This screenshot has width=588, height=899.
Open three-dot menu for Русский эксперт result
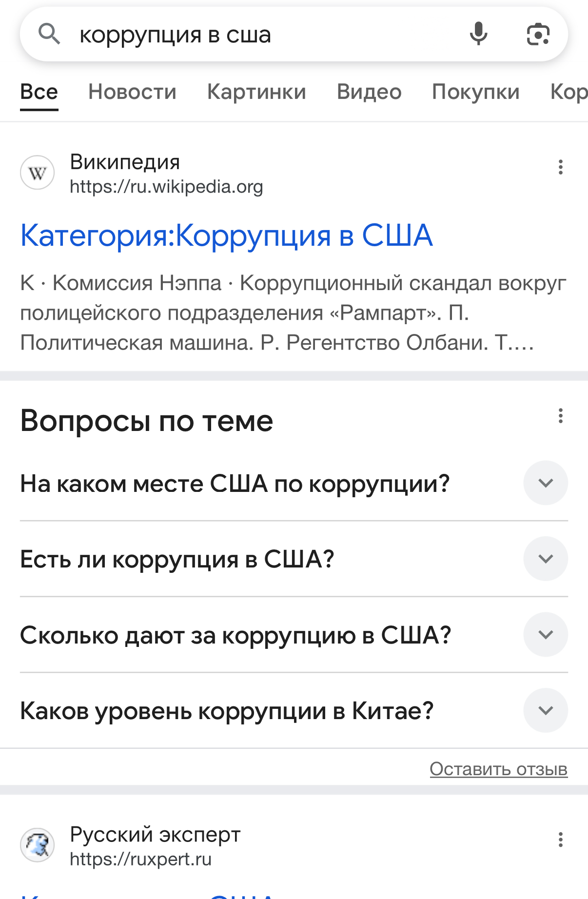click(561, 840)
